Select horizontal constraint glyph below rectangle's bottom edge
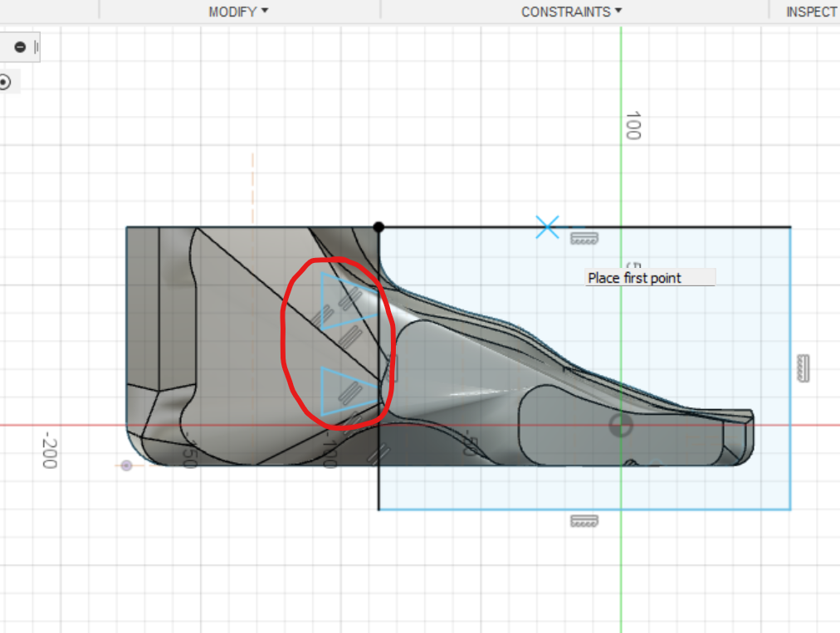The image size is (840, 633). click(x=584, y=521)
